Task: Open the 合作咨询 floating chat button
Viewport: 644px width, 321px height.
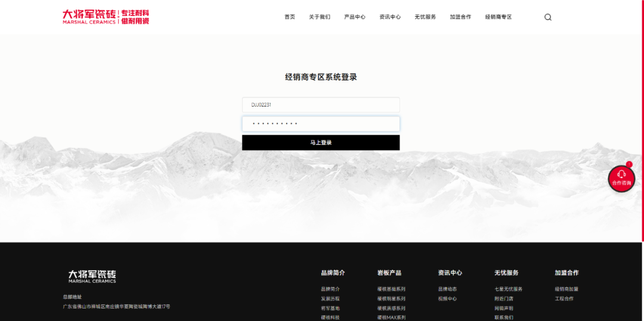Action: point(621,178)
